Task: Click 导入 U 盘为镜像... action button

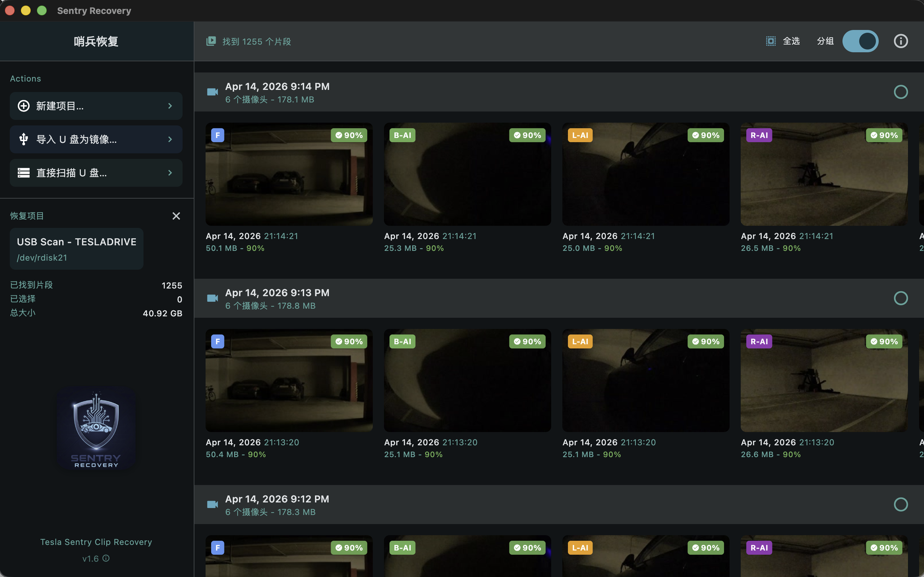Action: point(96,139)
